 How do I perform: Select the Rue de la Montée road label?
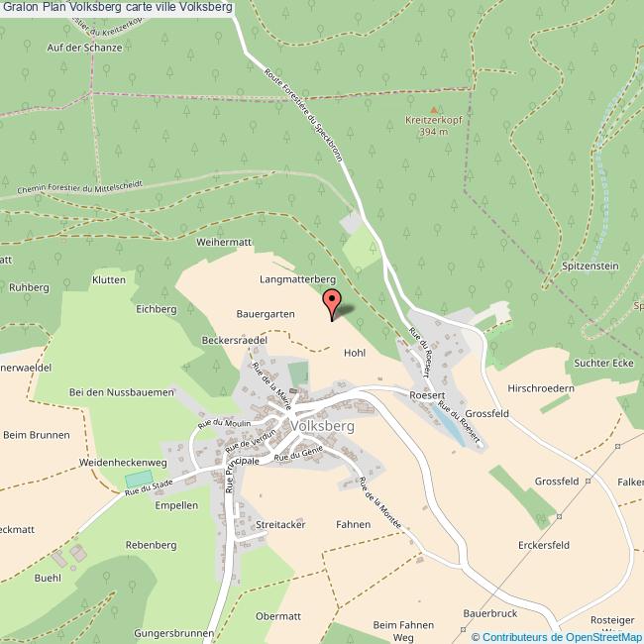379,502
